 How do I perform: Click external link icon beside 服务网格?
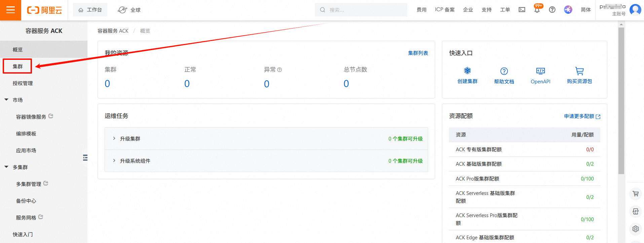pyautogui.click(x=41, y=217)
